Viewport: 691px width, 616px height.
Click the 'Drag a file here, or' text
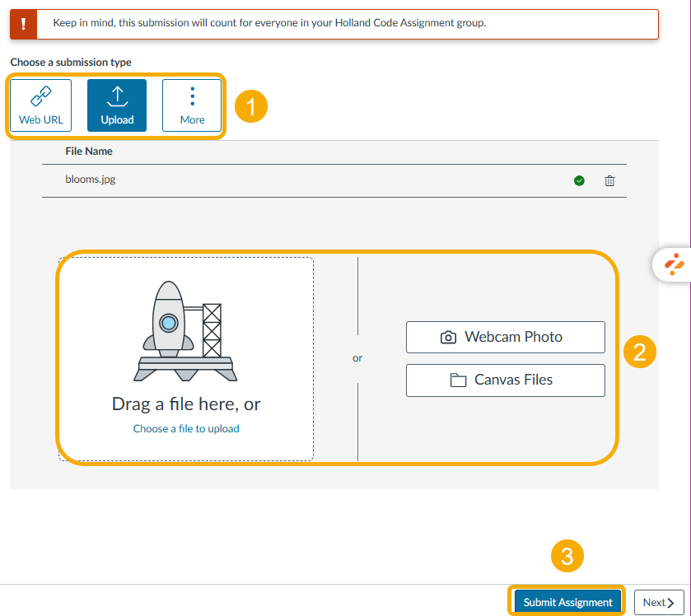click(x=186, y=404)
